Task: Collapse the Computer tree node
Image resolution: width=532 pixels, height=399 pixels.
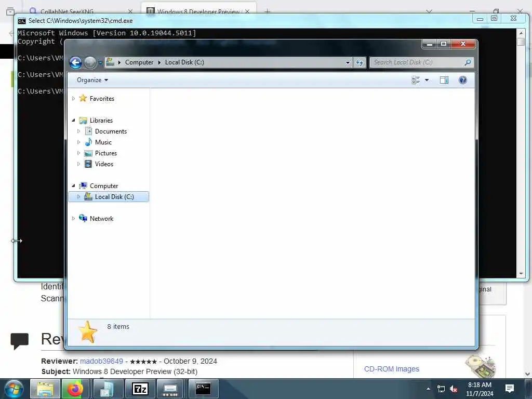Action: pyautogui.click(x=73, y=186)
